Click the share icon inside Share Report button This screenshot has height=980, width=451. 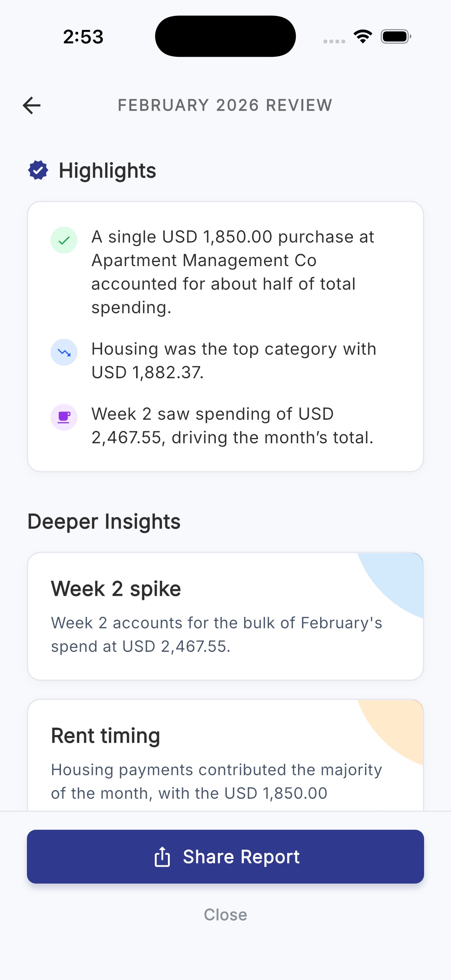pos(163,856)
